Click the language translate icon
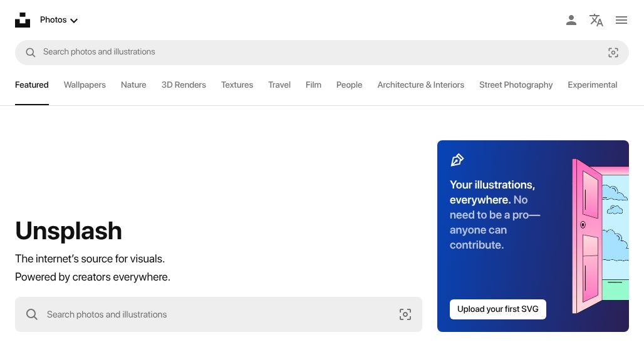The image size is (644, 362). point(596,20)
